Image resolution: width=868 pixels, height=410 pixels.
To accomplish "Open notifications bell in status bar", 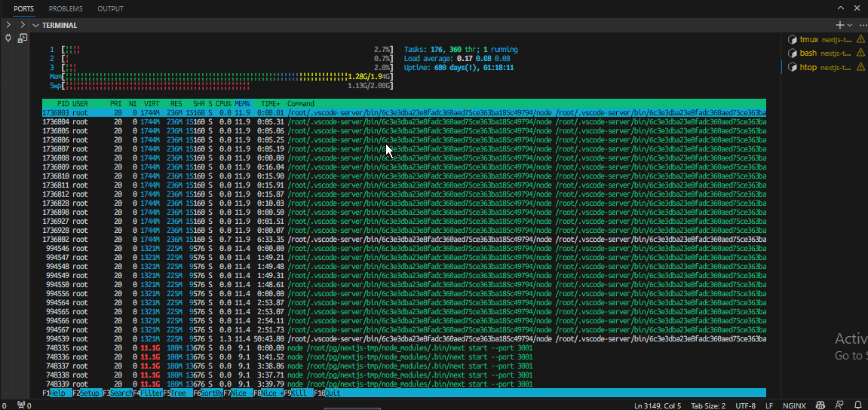I will pyautogui.click(x=857, y=405).
